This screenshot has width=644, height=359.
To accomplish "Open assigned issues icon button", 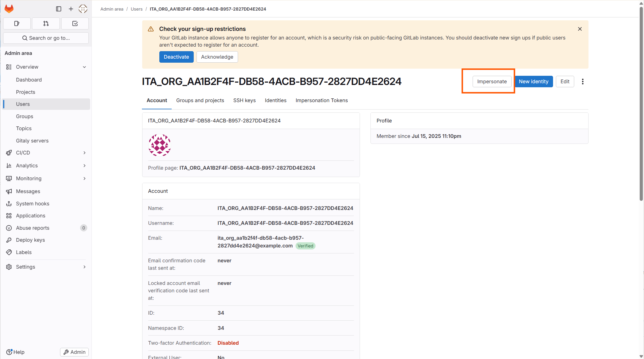I will pos(17,23).
